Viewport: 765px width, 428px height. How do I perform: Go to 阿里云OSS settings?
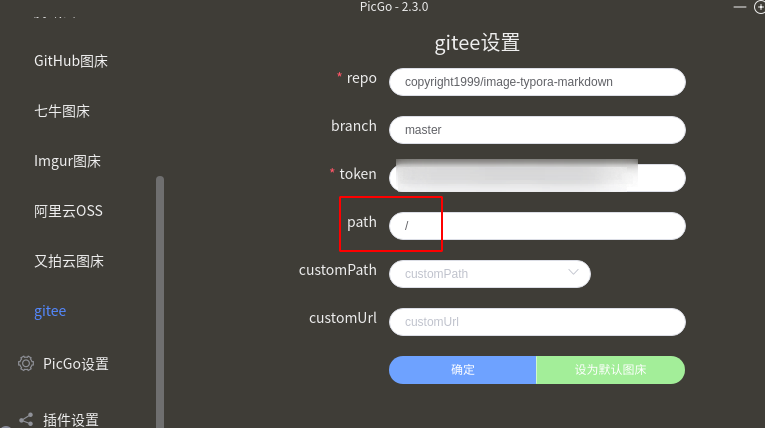[x=68, y=211]
